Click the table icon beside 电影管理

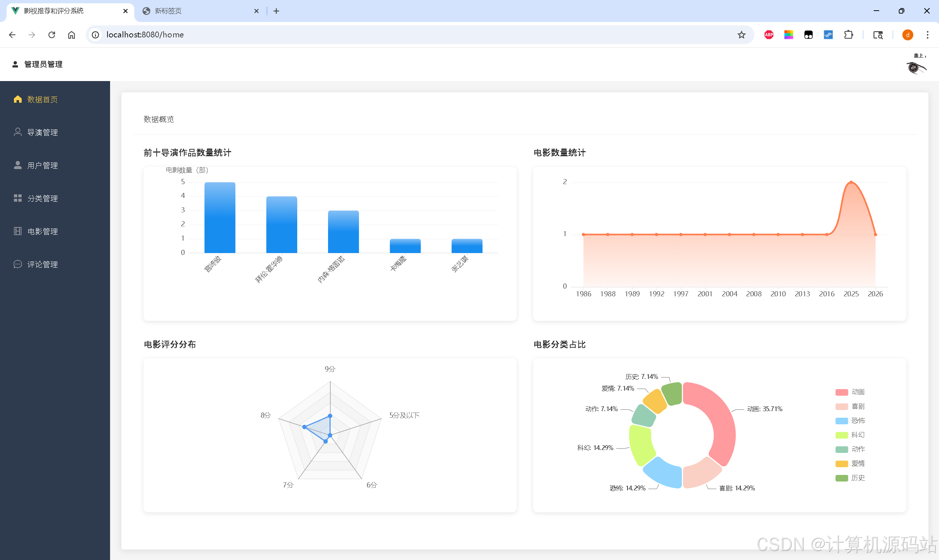(x=17, y=231)
